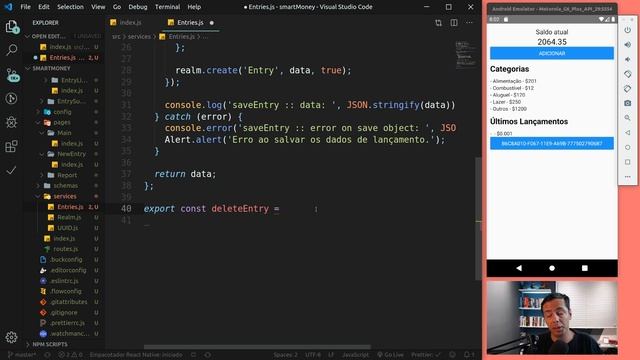
Task: Click emulator sidebar Overview square
Action: point(628,162)
